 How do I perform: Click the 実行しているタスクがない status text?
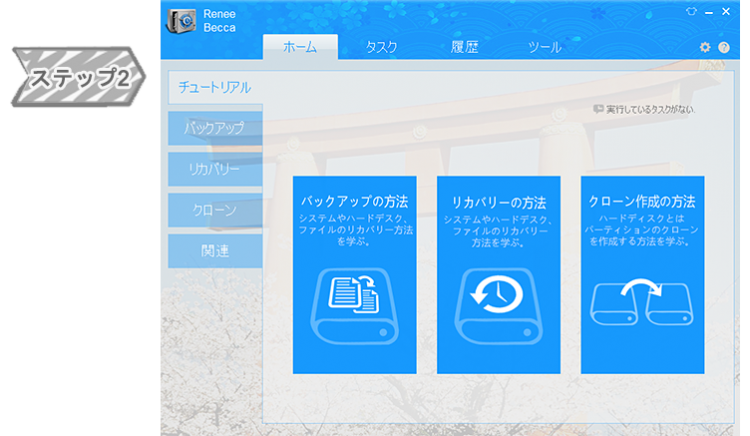point(651,109)
